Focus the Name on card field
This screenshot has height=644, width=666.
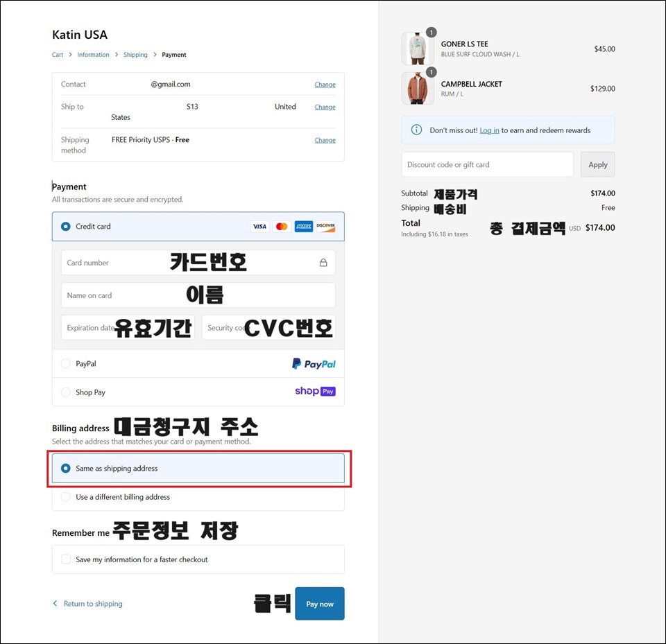click(x=198, y=295)
